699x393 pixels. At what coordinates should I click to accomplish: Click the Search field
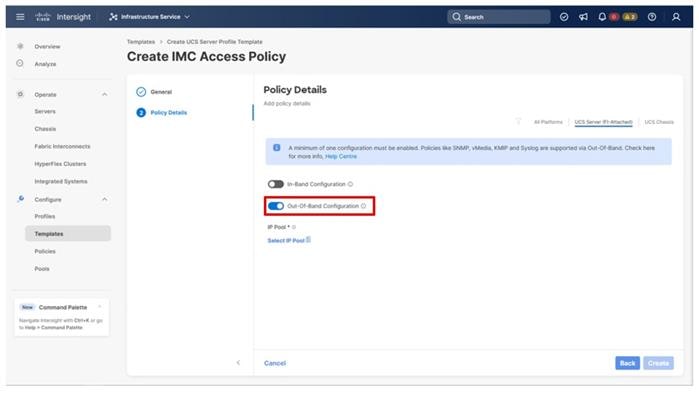[x=498, y=17]
